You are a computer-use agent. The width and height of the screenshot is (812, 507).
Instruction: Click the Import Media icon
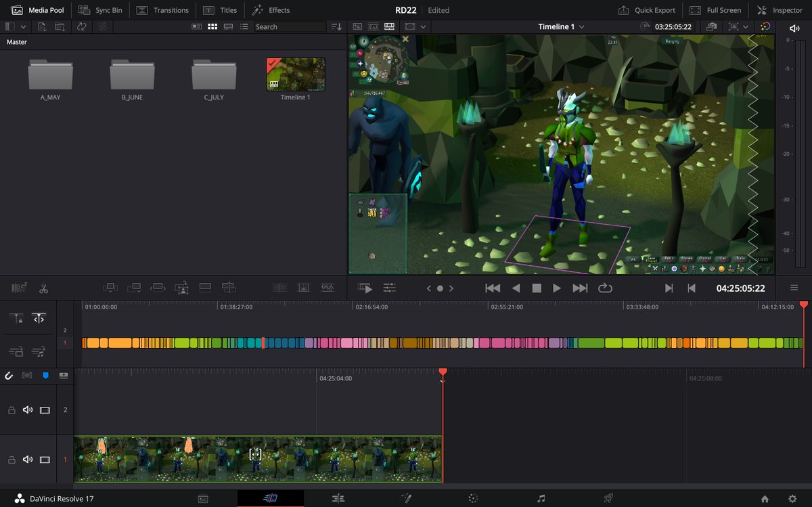pos(42,26)
